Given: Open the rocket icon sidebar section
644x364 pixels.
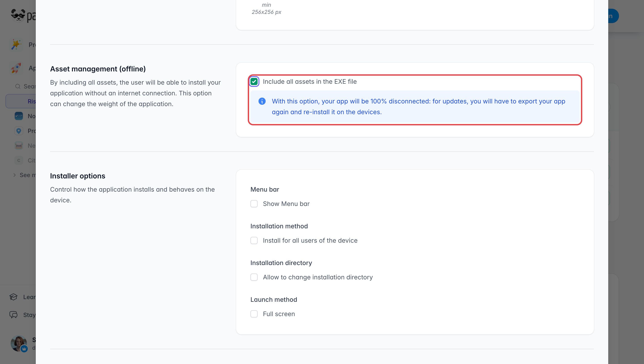Looking at the screenshot, I should 16,68.
